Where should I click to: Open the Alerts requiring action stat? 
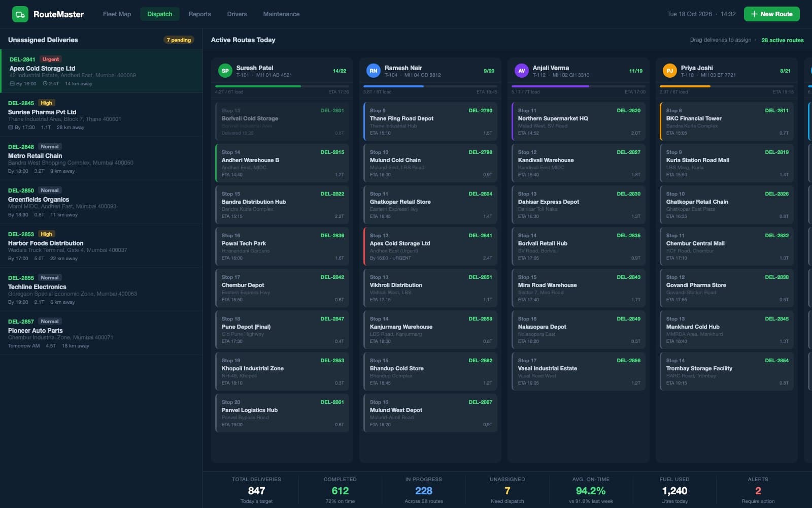(758, 491)
